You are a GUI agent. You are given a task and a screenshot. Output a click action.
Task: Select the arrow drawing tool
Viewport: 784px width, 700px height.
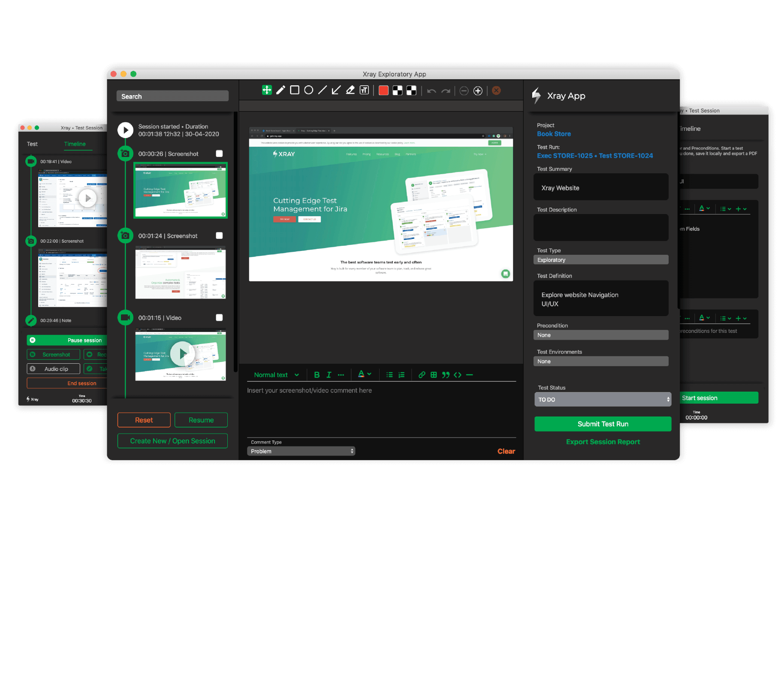pyautogui.click(x=336, y=90)
